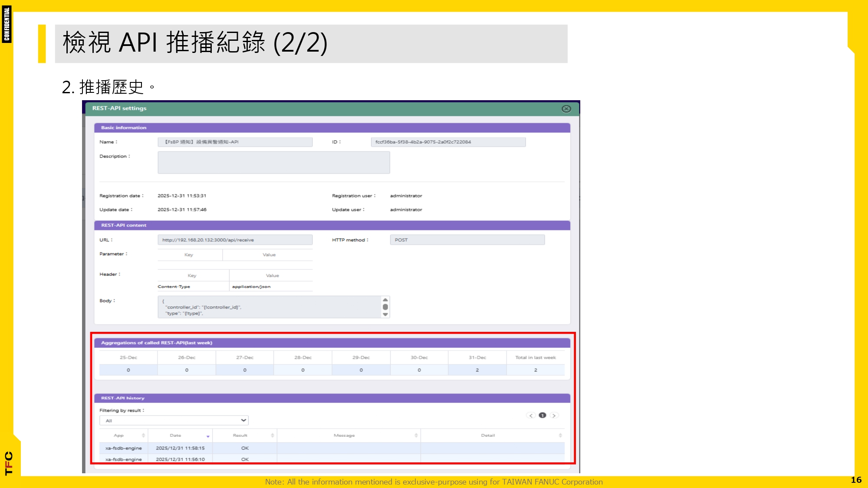Click the Parameter Key input field
Image resolution: width=868 pixels, height=488 pixels.
point(189,255)
